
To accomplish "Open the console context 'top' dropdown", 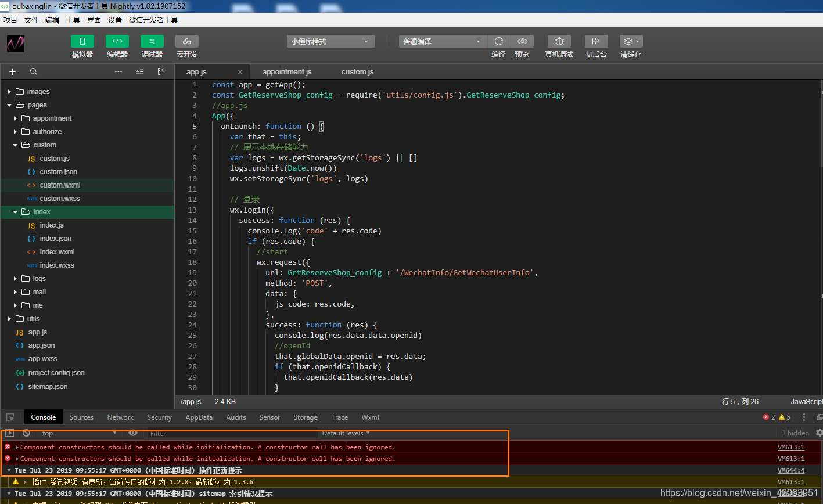I will pos(80,433).
